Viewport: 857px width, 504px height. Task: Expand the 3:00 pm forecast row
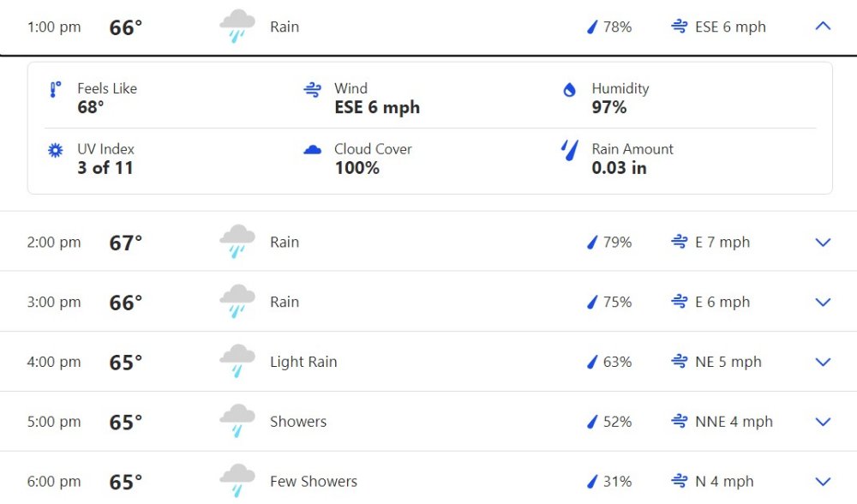click(x=823, y=302)
